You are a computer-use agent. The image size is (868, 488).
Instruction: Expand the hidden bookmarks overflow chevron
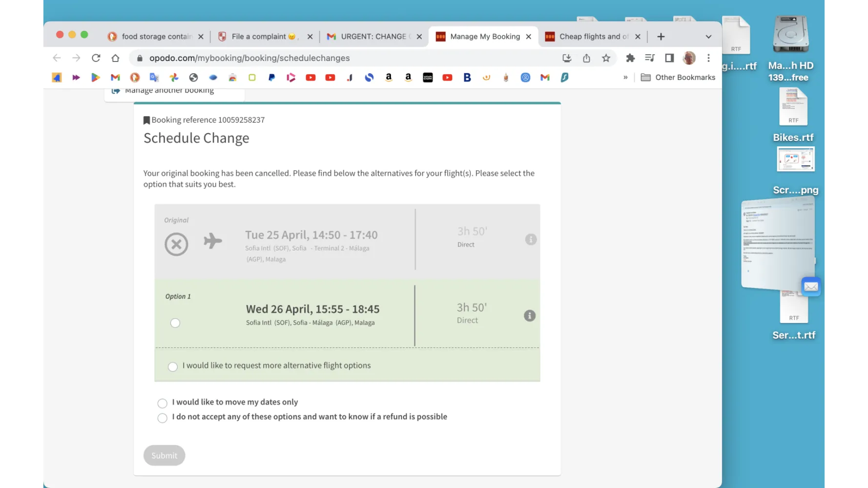(625, 78)
